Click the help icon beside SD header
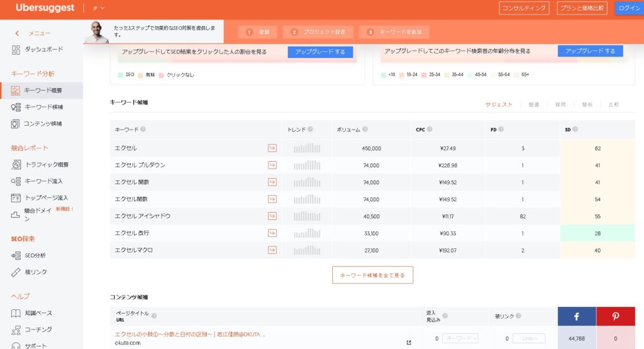 point(575,130)
